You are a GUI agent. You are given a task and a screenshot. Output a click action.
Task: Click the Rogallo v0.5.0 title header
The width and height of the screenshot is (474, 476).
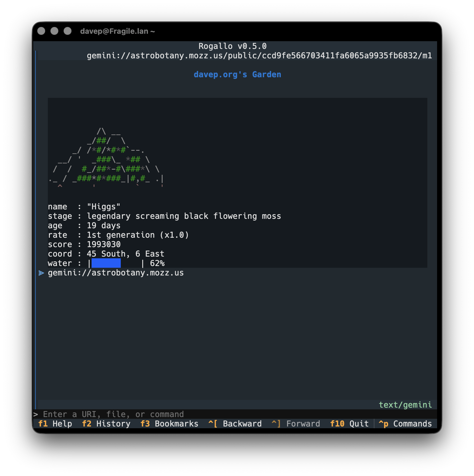pos(232,46)
